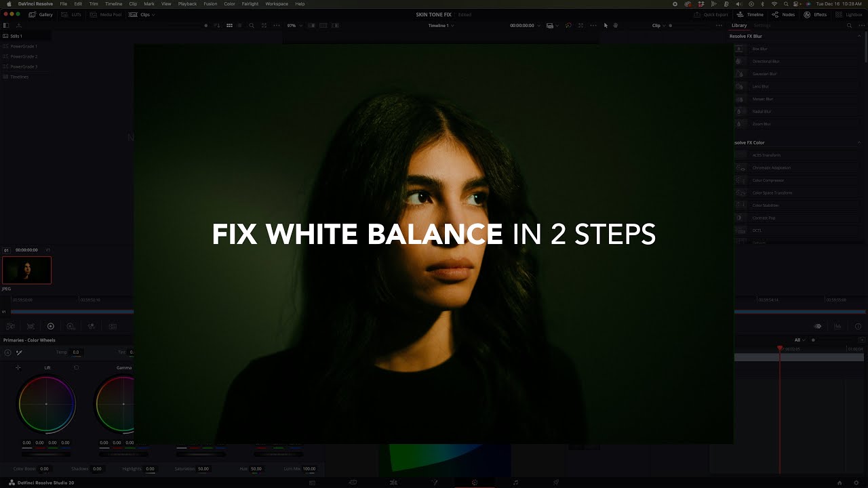
Task: Open the Nodes editor panel
Action: coord(784,14)
